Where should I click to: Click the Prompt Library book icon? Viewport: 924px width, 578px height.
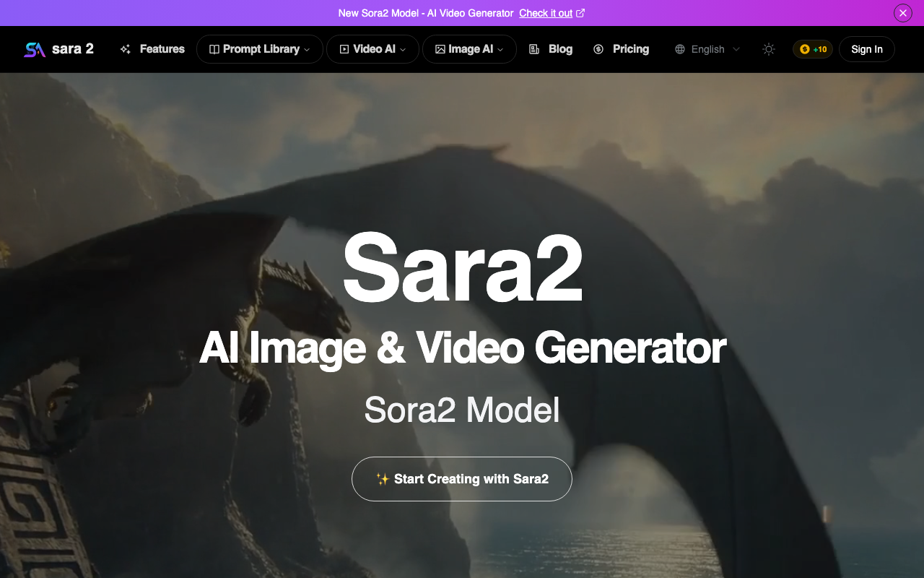click(x=214, y=49)
